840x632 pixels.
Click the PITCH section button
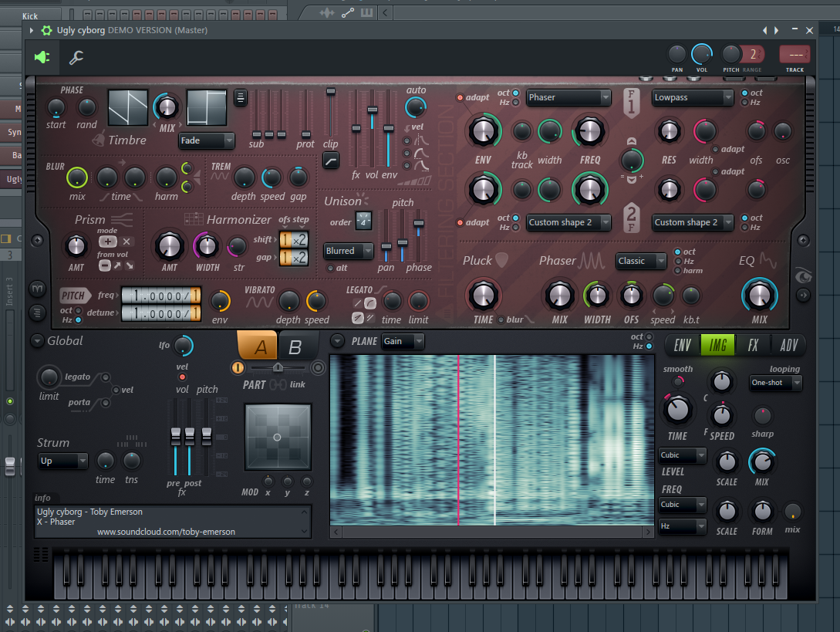(73, 296)
